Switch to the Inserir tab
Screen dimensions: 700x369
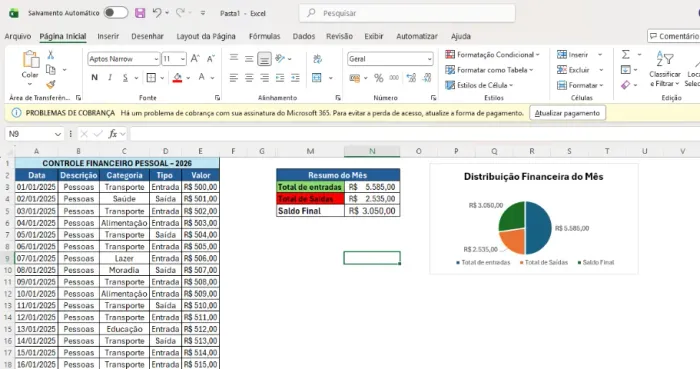coord(108,36)
